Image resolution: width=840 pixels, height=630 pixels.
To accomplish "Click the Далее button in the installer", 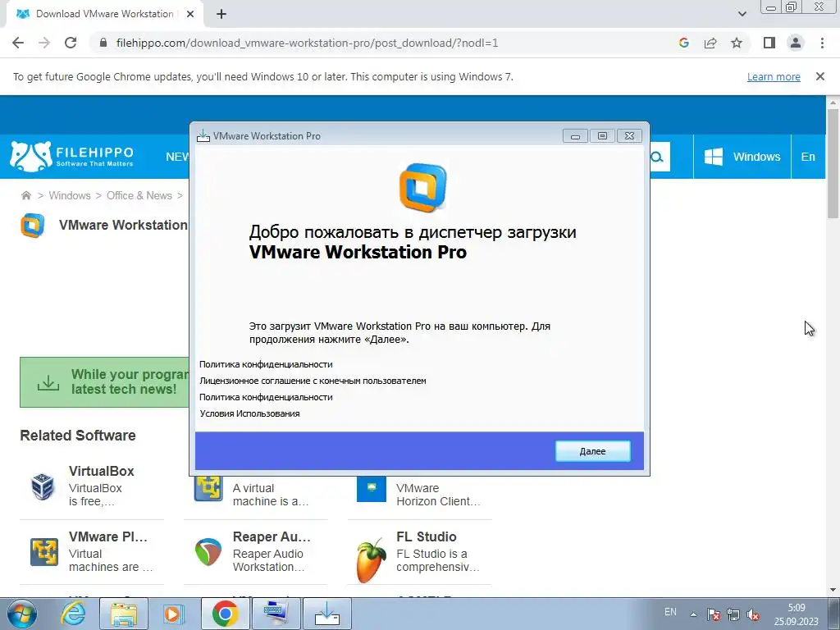I will click(x=592, y=451).
